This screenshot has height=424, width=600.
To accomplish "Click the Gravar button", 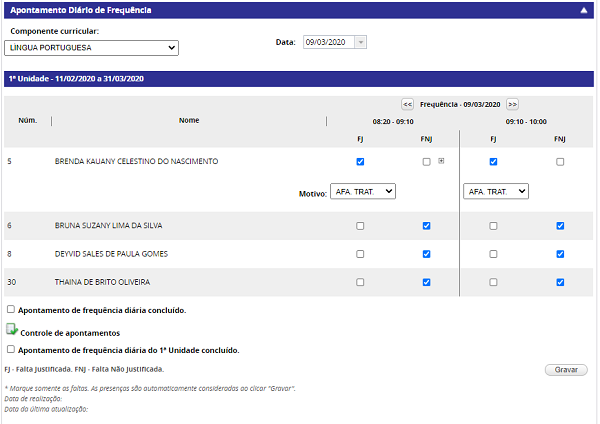I will [x=566, y=370].
